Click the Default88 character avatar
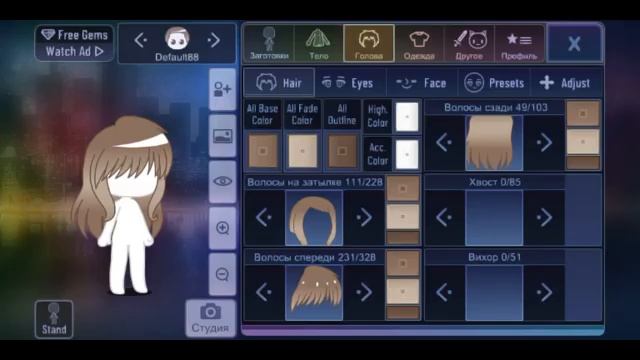 point(177,39)
